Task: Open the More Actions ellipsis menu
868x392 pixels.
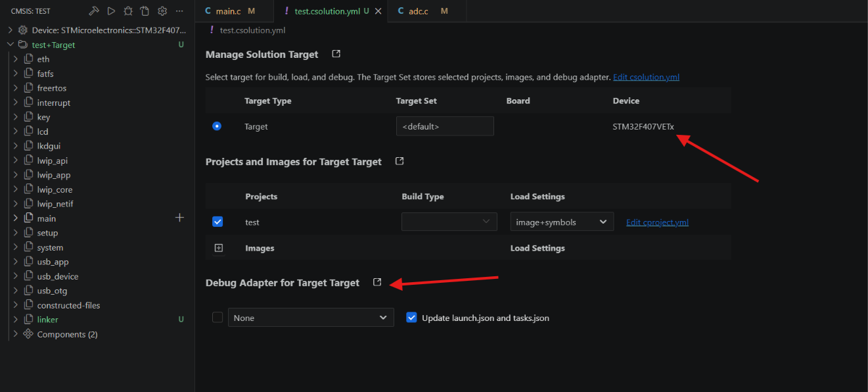Action: [x=179, y=11]
